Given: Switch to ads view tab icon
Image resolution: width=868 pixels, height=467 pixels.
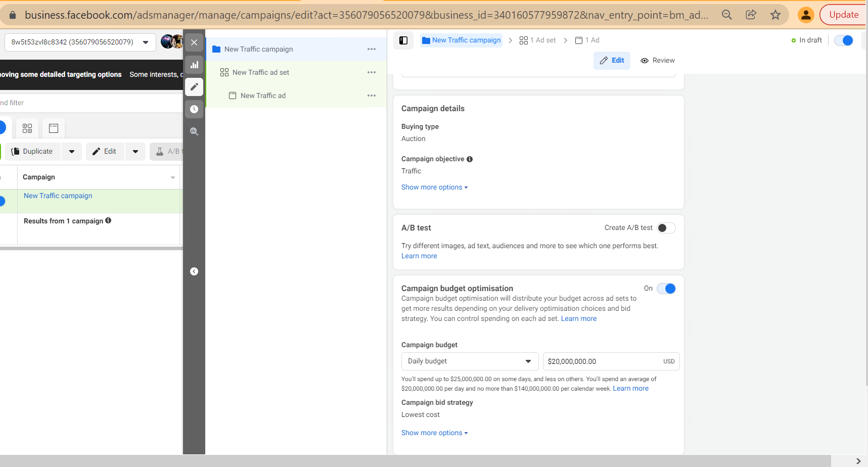Looking at the screenshot, I should point(54,128).
